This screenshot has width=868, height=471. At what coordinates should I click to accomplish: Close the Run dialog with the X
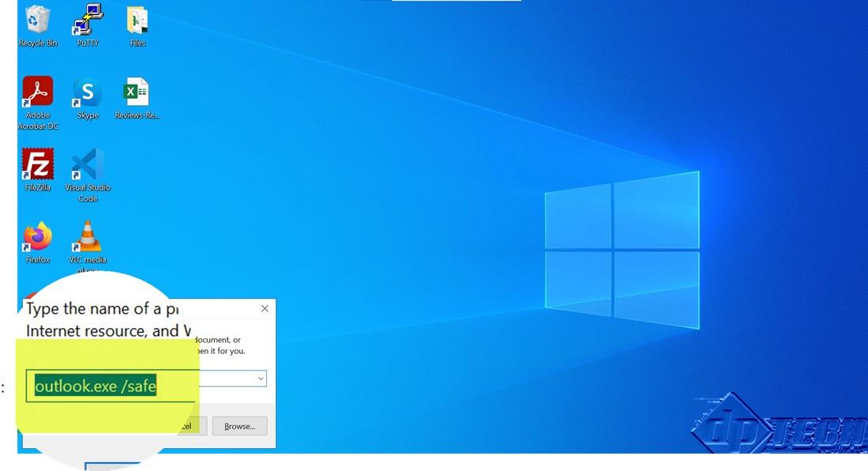click(265, 308)
